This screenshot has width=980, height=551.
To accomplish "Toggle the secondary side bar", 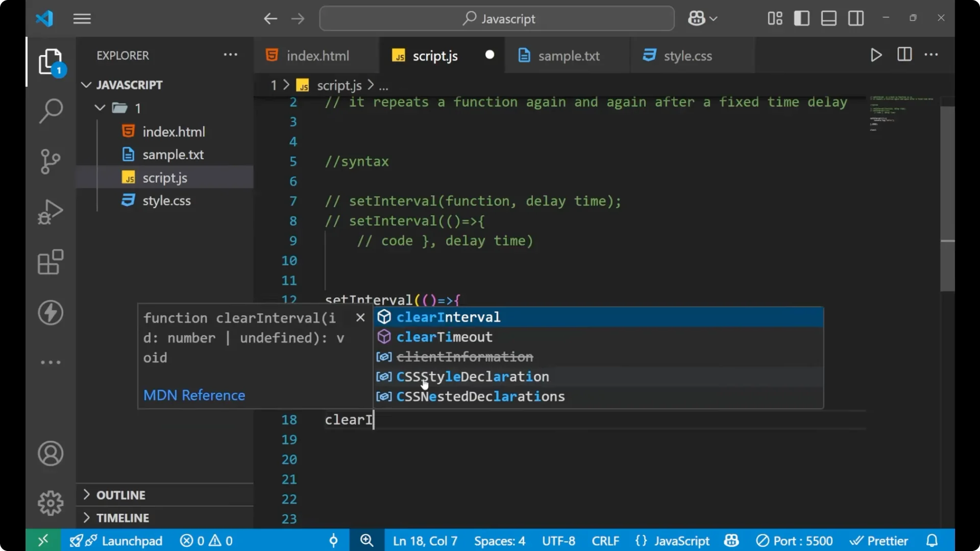I will [x=855, y=18].
